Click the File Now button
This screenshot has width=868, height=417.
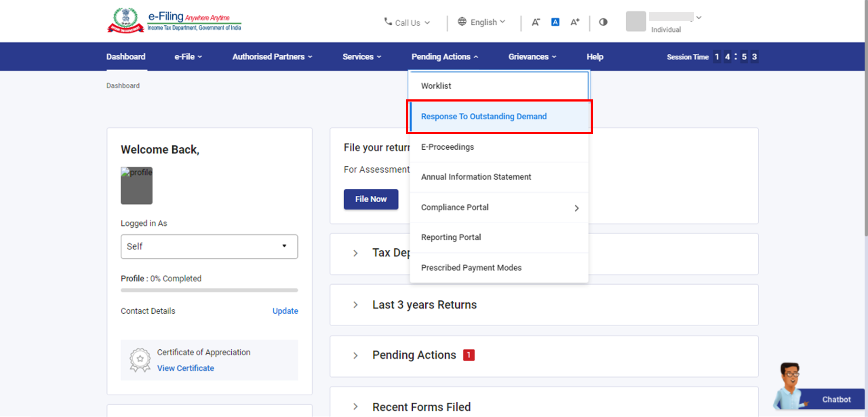(371, 199)
